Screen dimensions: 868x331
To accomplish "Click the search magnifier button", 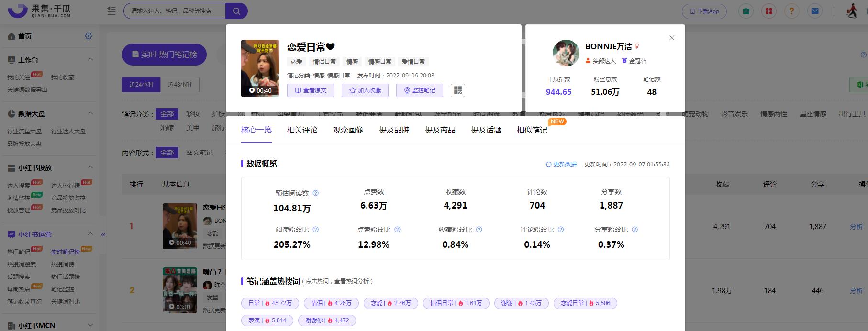I will (x=236, y=11).
